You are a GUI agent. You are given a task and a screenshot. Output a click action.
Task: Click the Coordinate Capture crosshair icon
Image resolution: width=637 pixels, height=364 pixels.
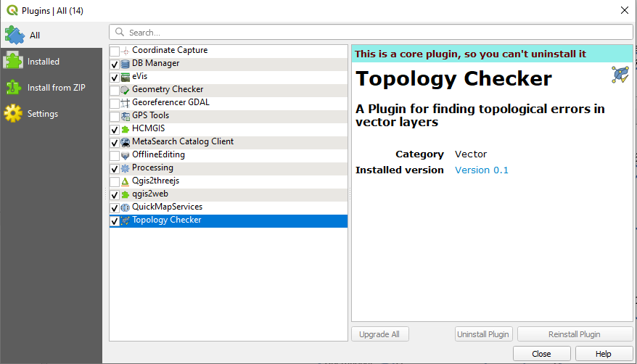(x=125, y=51)
